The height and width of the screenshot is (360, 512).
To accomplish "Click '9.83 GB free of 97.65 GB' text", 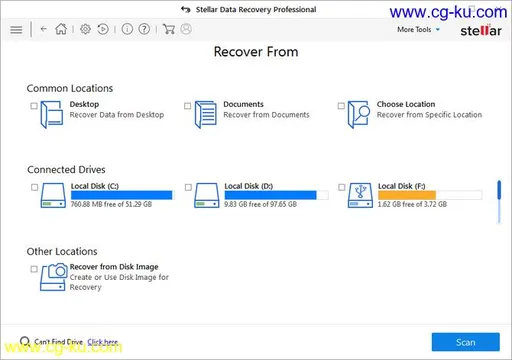I will tap(260, 204).
